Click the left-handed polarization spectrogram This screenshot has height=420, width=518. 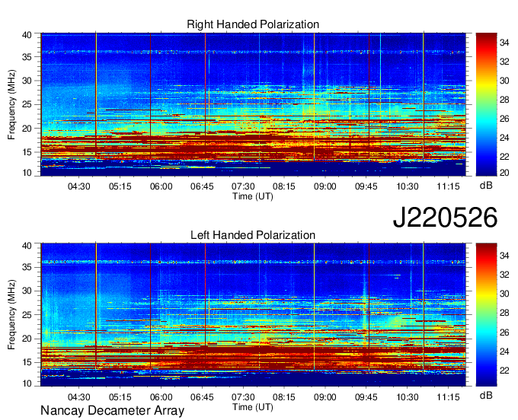[254, 315]
